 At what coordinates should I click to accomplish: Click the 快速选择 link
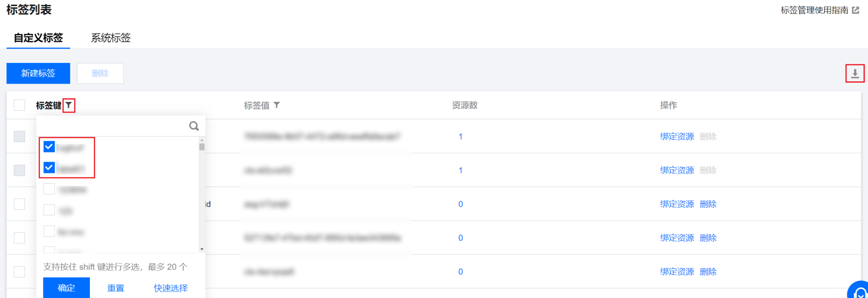(170, 288)
